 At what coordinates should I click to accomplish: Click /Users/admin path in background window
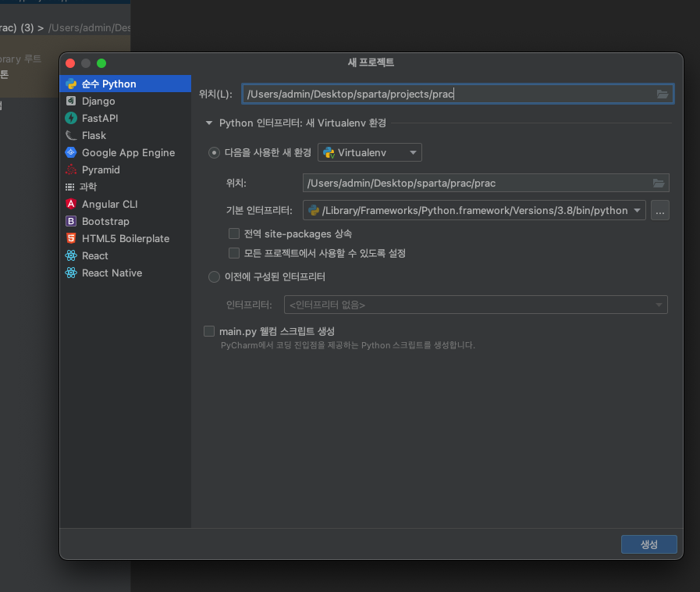pos(90,27)
